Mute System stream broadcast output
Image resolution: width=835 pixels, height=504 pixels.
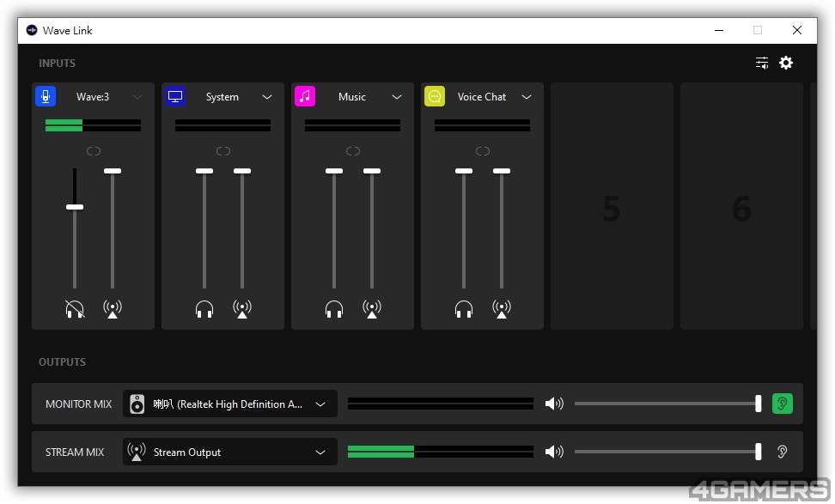242,309
